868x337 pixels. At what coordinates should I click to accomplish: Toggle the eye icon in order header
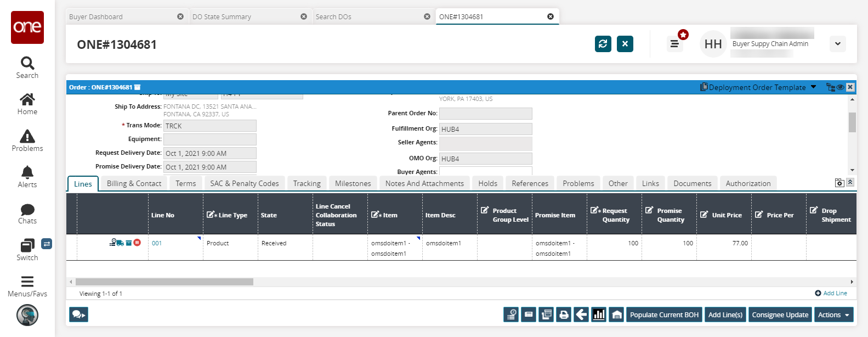840,87
